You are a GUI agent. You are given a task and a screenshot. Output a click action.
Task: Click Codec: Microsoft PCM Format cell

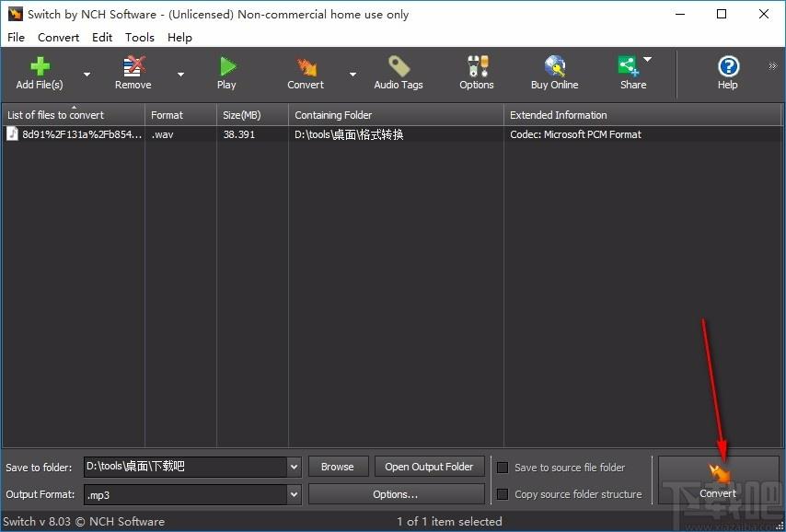tap(575, 134)
